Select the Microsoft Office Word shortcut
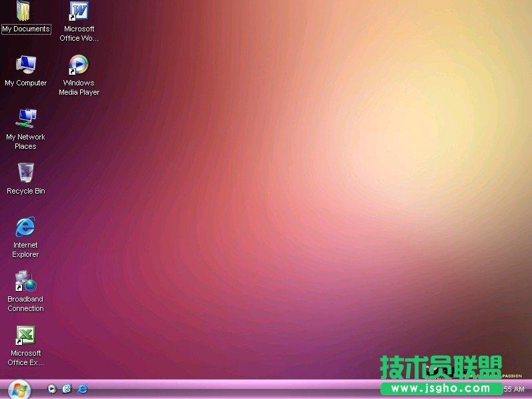This screenshot has height=399, width=532. (x=79, y=11)
